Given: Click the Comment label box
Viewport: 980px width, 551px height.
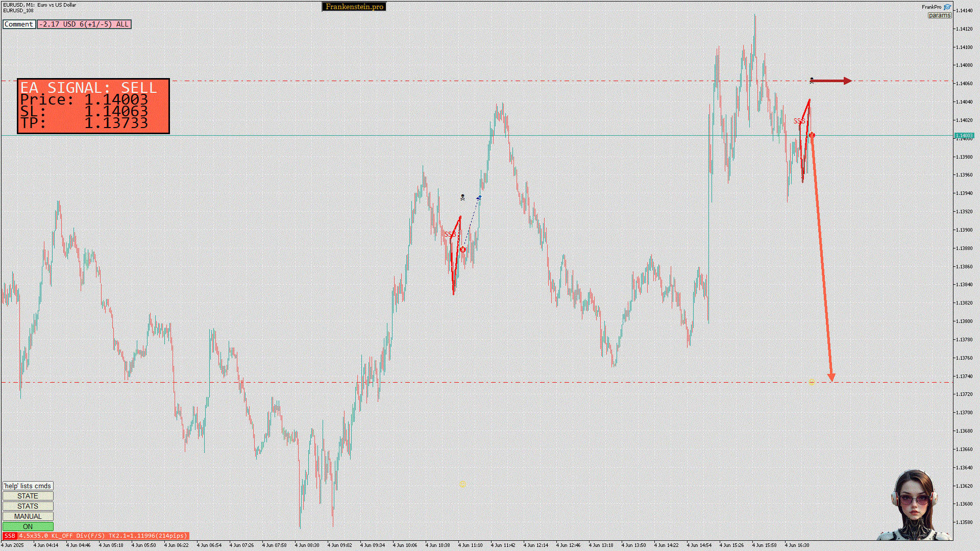Looking at the screenshot, I should [x=19, y=24].
